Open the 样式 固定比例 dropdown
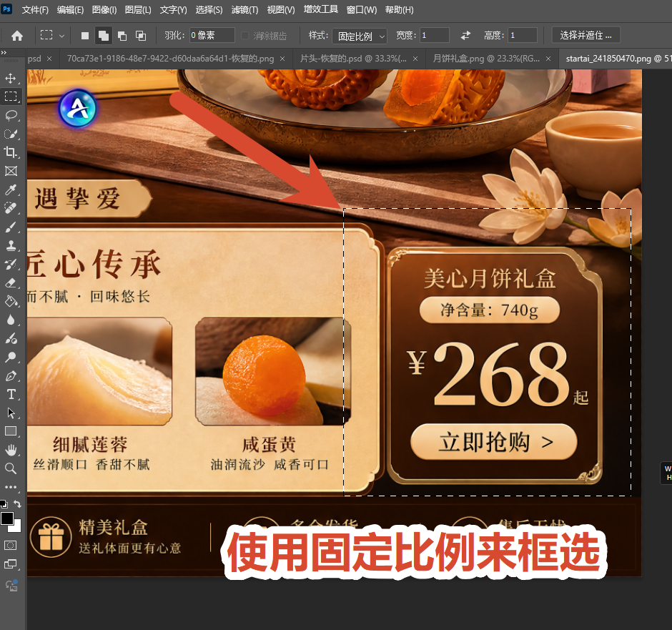Image resolution: width=672 pixels, height=630 pixels. [360, 36]
